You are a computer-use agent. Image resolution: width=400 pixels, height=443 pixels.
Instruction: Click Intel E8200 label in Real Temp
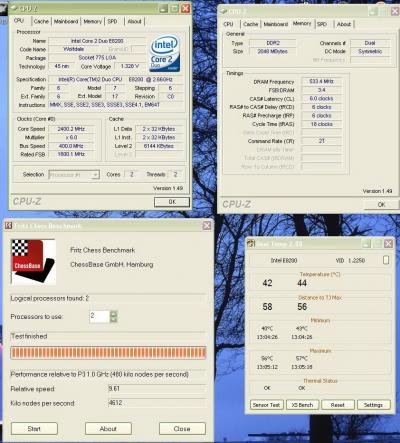(x=284, y=260)
